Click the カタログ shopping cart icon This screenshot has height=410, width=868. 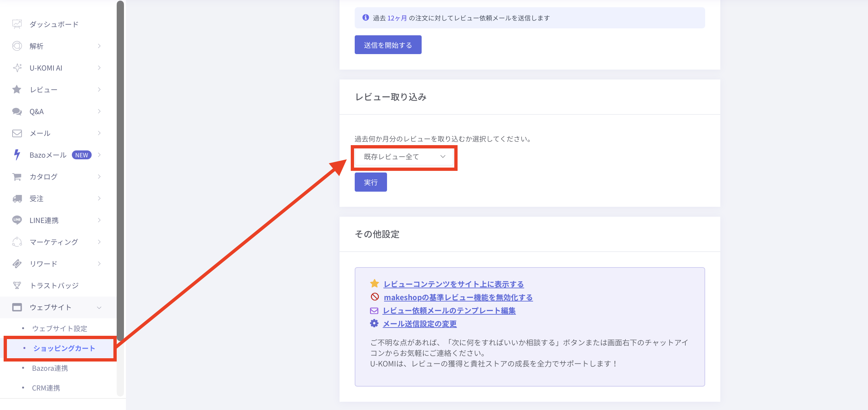[x=17, y=177]
